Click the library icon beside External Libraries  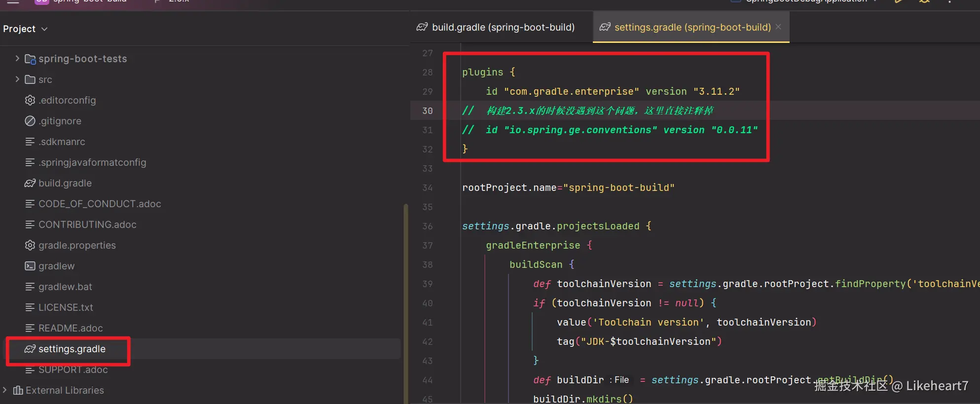(x=18, y=390)
